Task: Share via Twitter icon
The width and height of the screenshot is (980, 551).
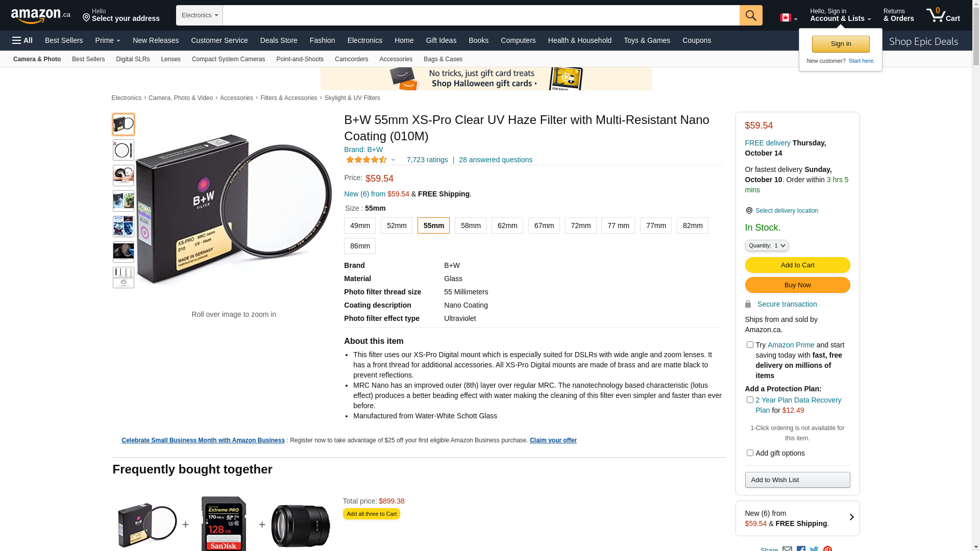Action: tap(814, 549)
